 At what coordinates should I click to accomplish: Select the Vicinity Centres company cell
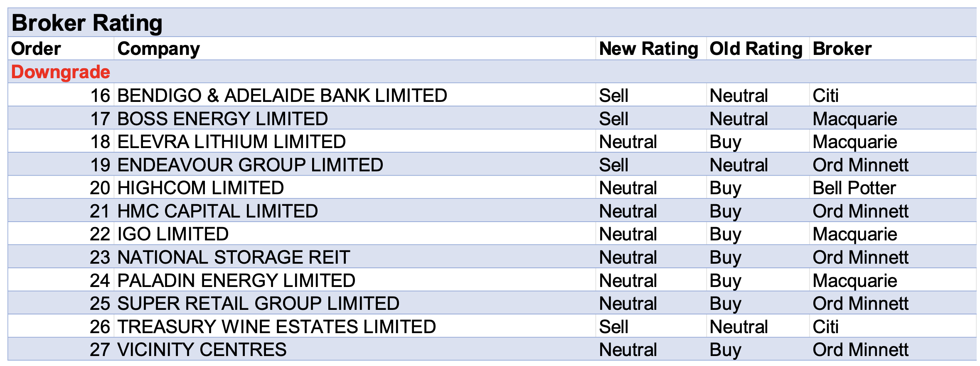(x=202, y=350)
